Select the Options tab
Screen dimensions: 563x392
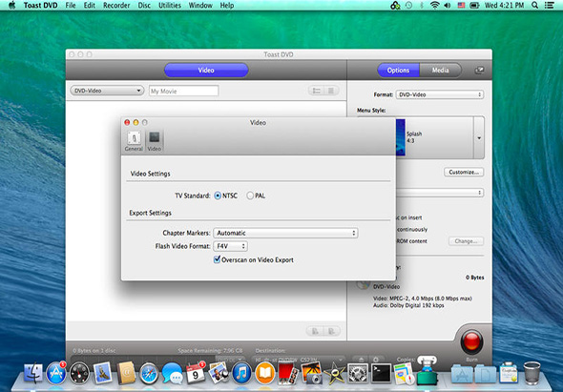pos(398,71)
